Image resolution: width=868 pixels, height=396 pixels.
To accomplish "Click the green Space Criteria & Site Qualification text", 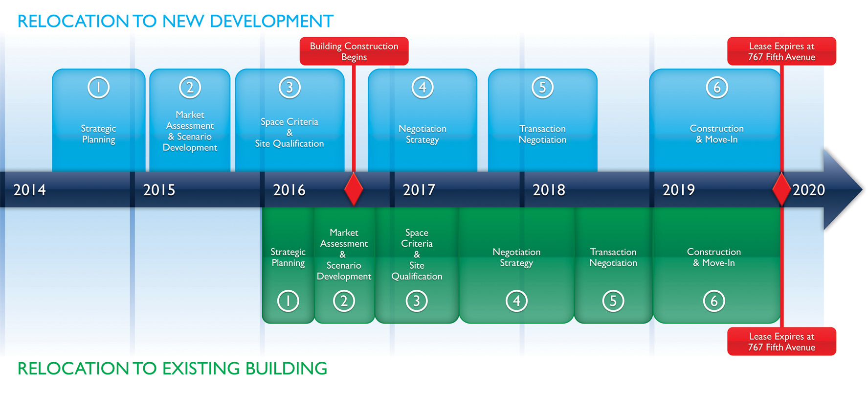I will coord(417,255).
